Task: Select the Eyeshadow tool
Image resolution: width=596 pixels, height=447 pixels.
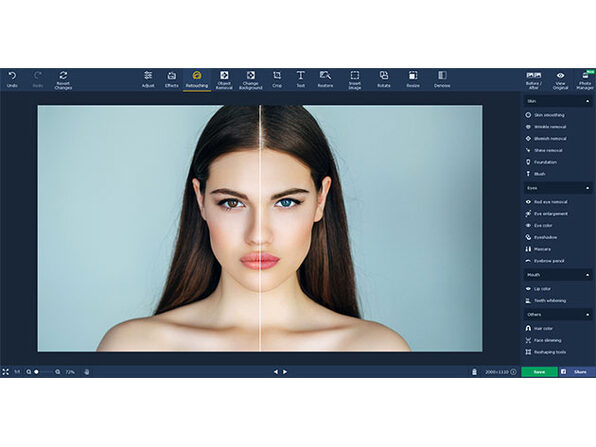Action: [541, 237]
